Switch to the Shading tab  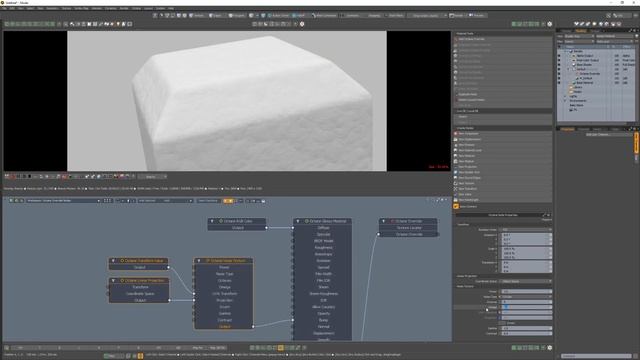point(580,31)
